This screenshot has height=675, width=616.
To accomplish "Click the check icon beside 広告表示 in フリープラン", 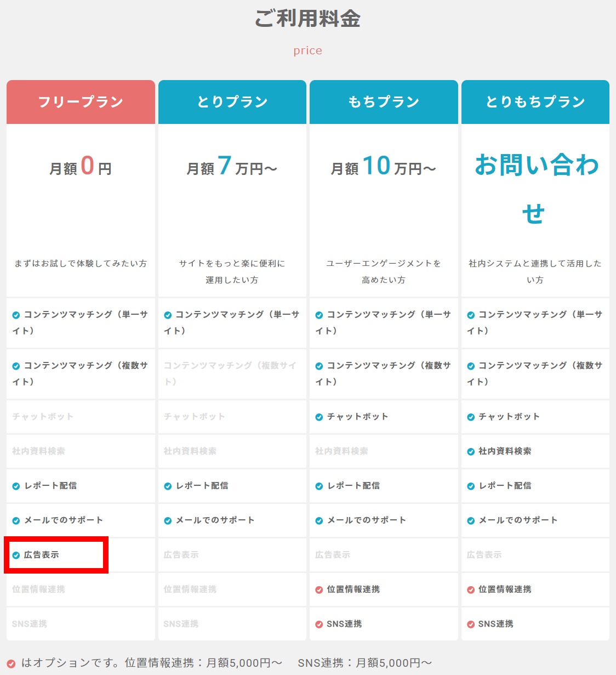I will click(16, 555).
